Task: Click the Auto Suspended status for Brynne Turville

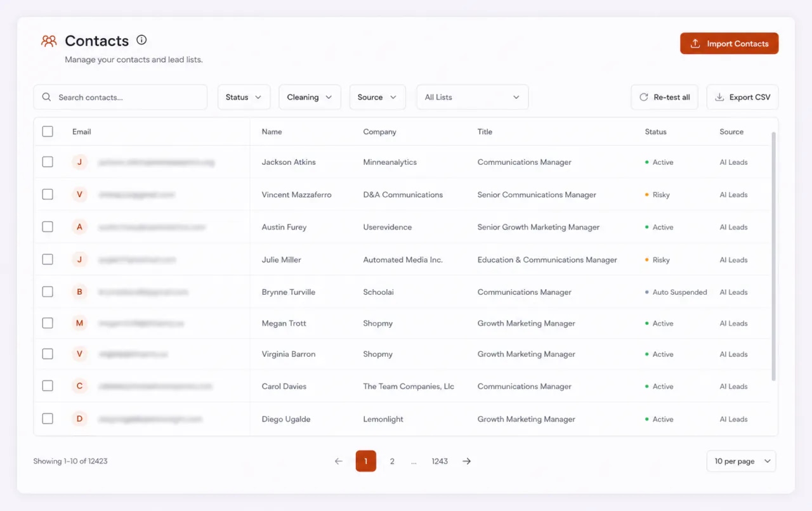Action: [x=676, y=292]
